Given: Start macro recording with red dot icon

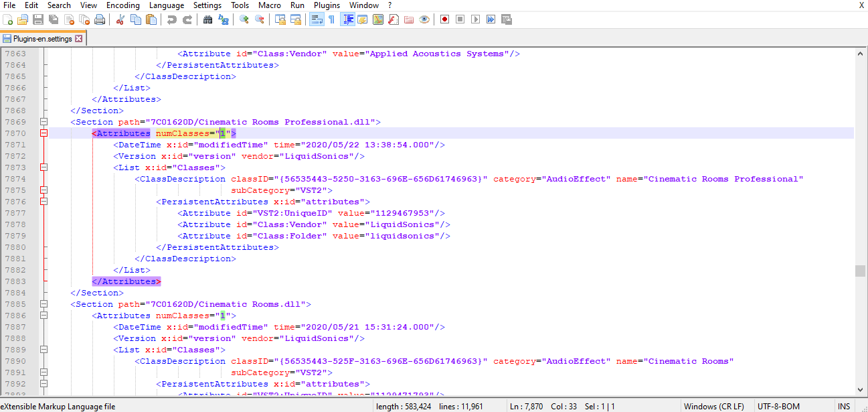Looking at the screenshot, I should coord(445,19).
